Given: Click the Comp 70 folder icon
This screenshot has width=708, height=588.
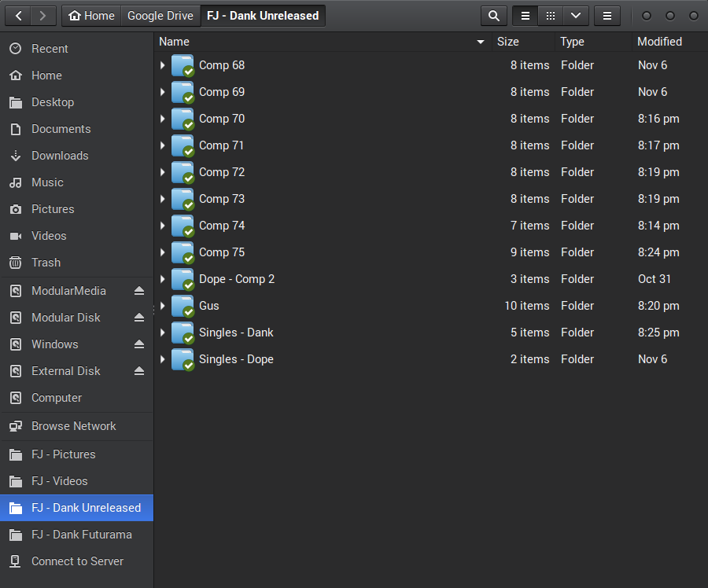Looking at the screenshot, I should tap(183, 119).
